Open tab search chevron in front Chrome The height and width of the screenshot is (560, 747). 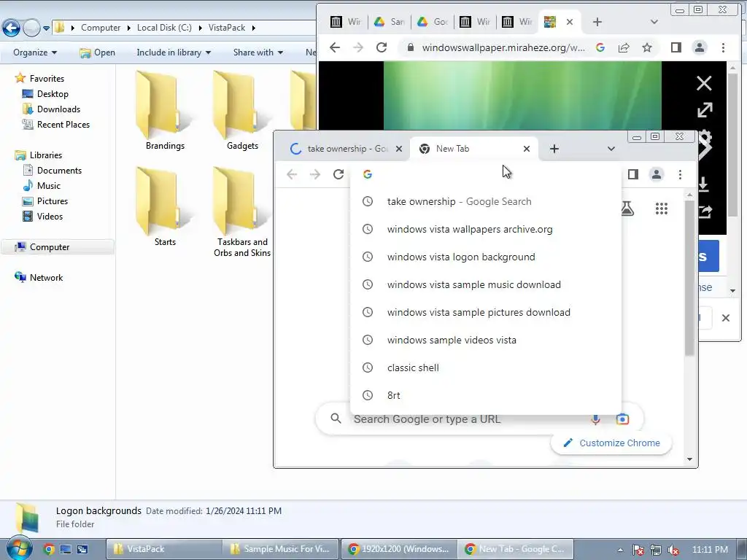point(611,149)
